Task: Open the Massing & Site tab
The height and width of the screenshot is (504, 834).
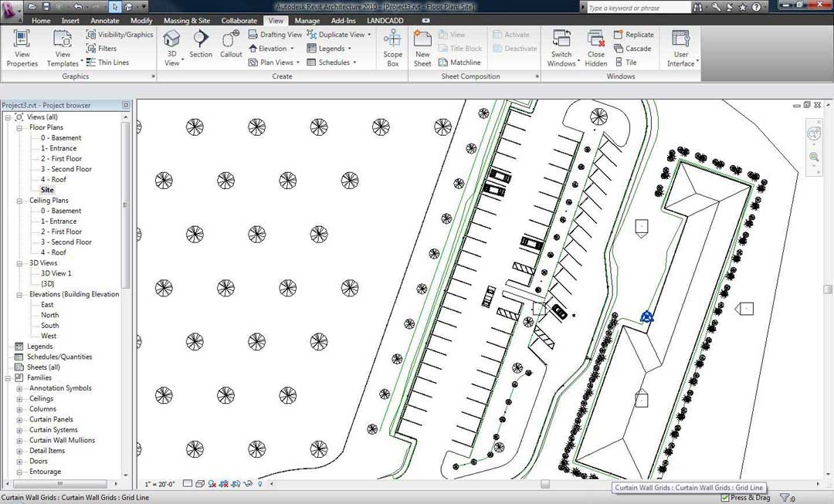Action: [185, 21]
